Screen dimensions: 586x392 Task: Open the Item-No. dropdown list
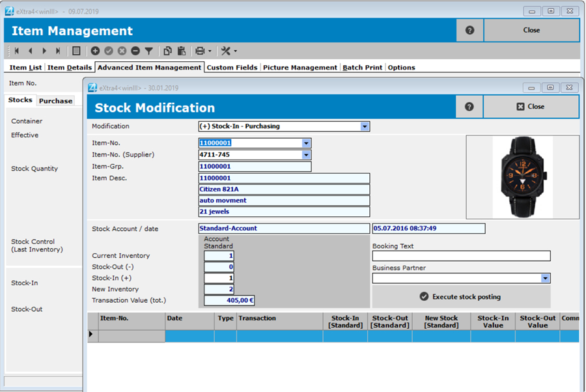[x=307, y=143]
